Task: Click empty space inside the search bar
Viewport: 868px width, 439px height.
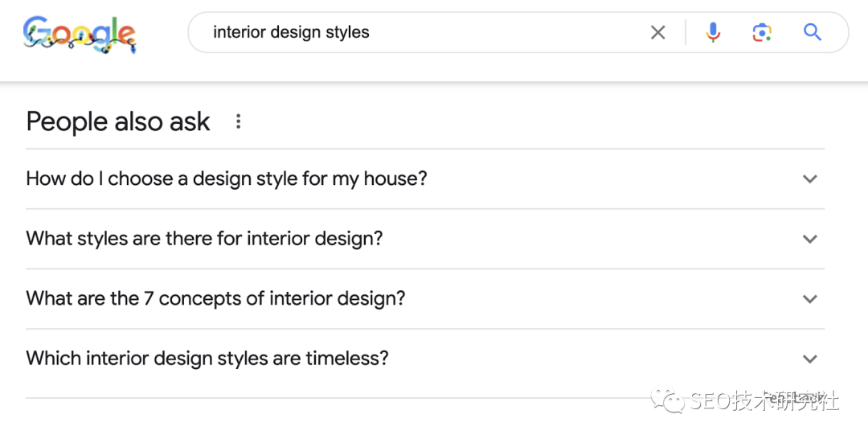Action: (x=506, y=33)
